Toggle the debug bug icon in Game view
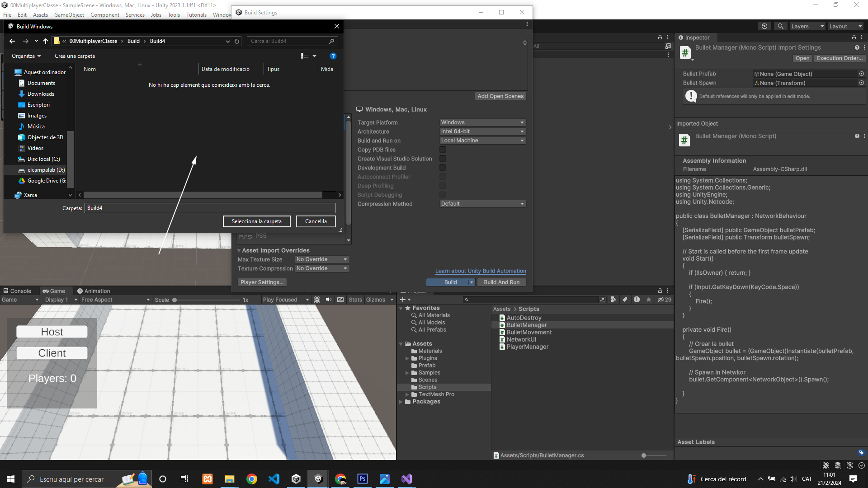This screenshot has height=488, width=868. pos(317,300)
